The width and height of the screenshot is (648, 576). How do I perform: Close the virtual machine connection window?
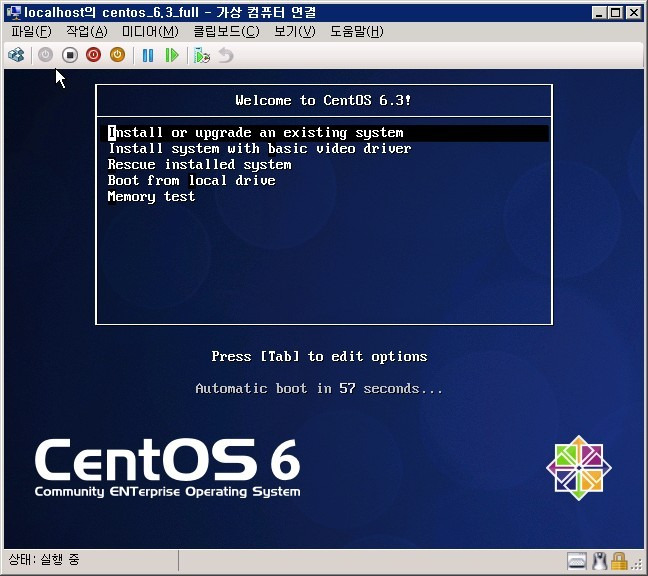tap(634, 13)
